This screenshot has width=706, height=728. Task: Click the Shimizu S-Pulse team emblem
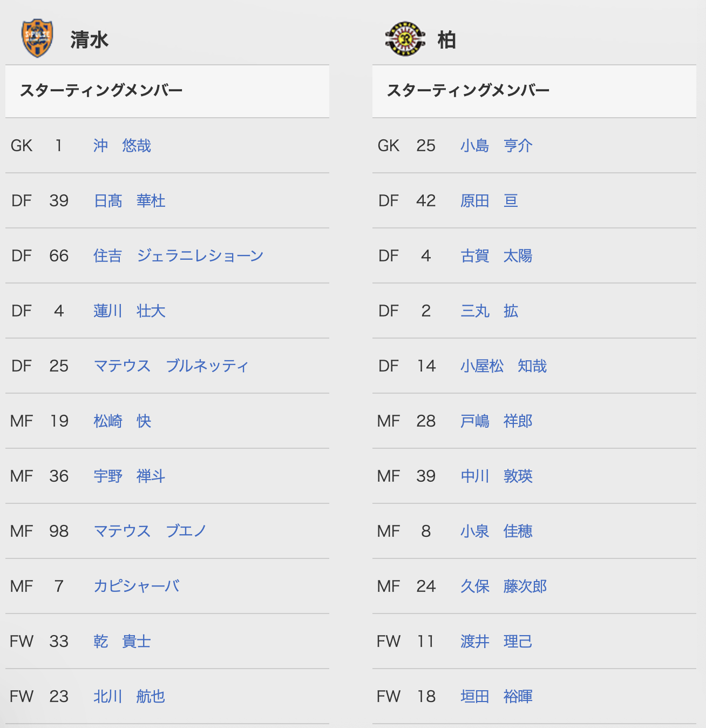coord(37,38)
